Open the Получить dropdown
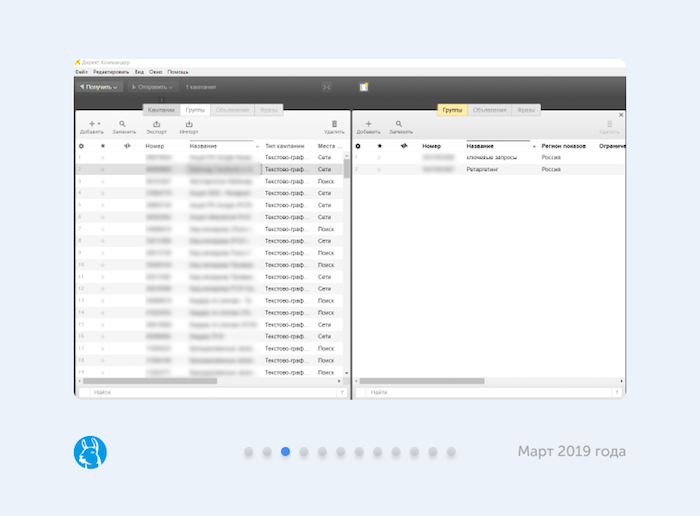700x516 pixels. pos(99,87)
